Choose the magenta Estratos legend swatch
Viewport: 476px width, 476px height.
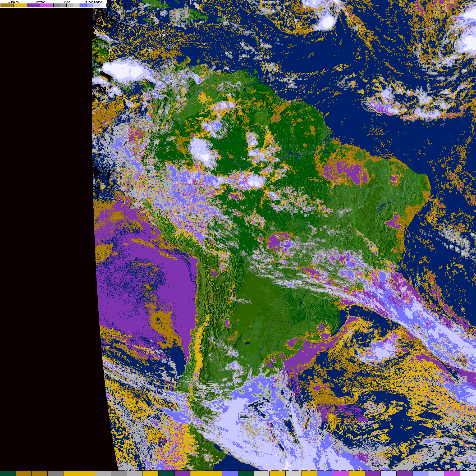pyautogui.click(x=47, y=5)
